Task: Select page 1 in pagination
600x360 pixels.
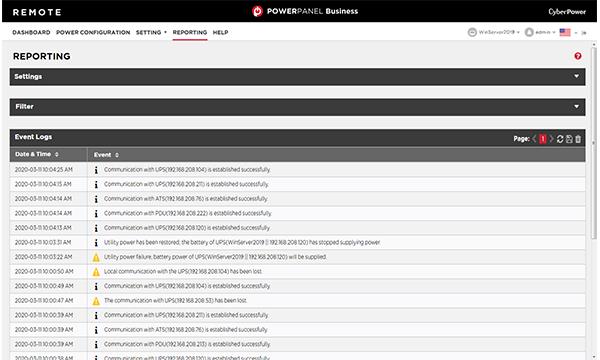Action: tap(543, 138)
